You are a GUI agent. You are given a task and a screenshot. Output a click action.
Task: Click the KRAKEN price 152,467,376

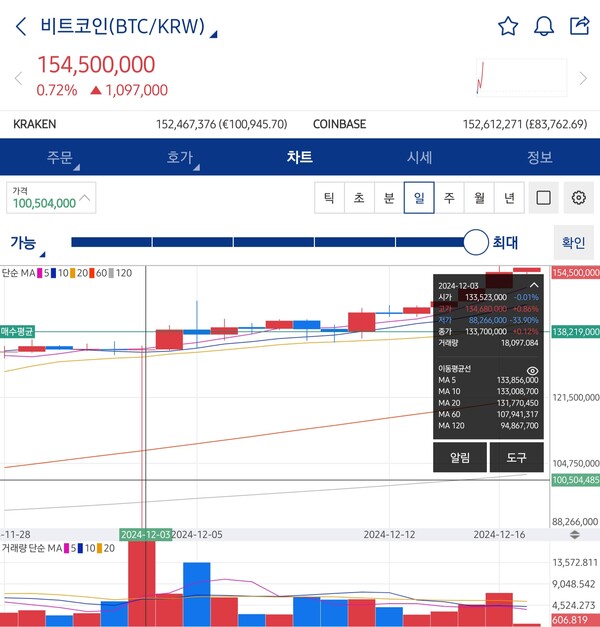pos(222,124)
